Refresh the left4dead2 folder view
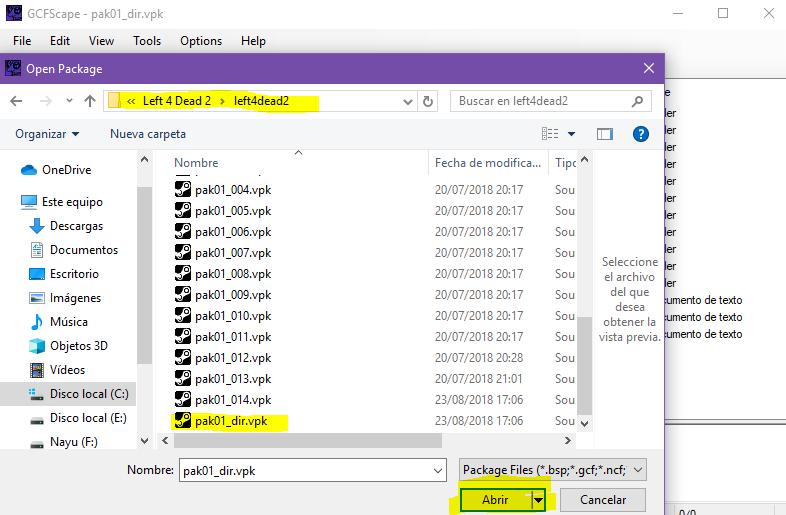The width and height of the screenshot is (786, 515). [428, 102]
